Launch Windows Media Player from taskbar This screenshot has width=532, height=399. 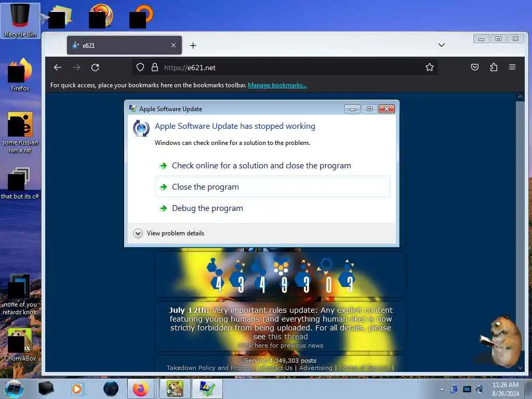tap(77, 389)
